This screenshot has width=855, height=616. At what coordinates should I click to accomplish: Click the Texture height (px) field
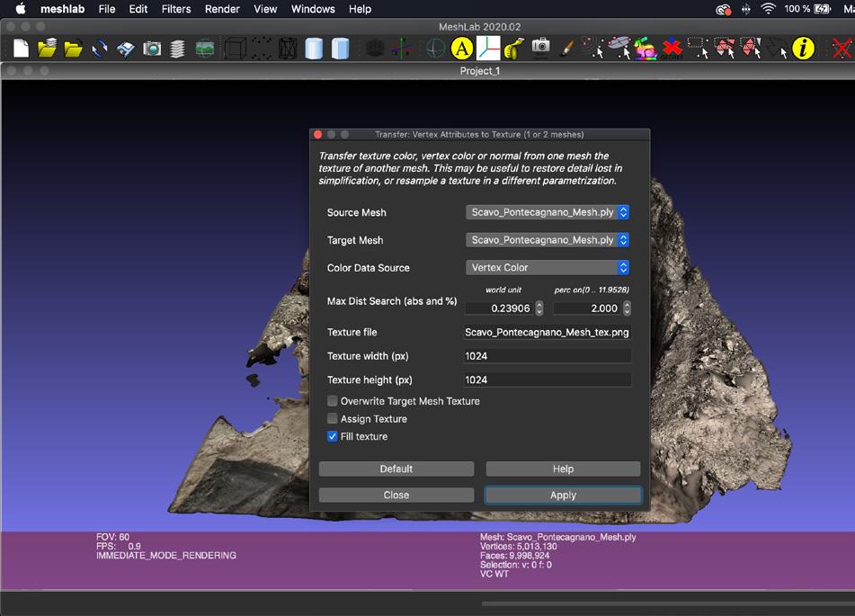click(x=547, y=379)
